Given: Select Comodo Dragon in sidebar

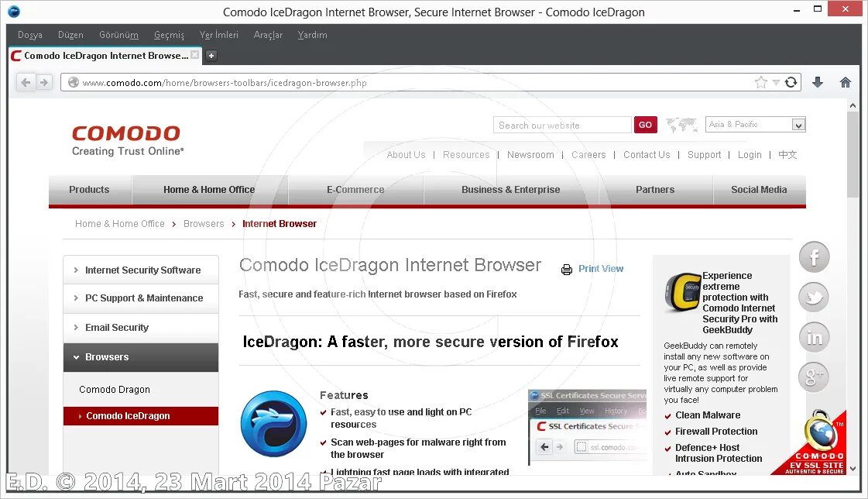Looking at the screenshot, I should click(x=115, y=390).
